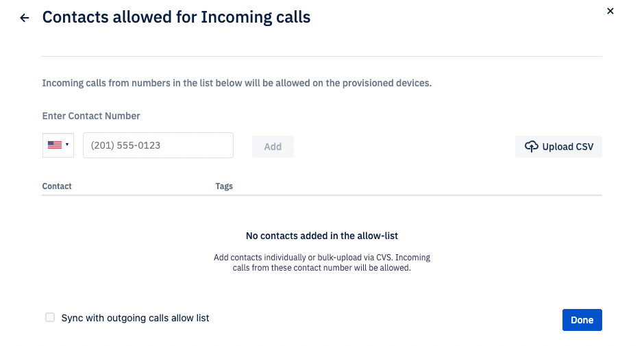Open the country selector box
The image size is (644, 346).
(x=58, y=145)
